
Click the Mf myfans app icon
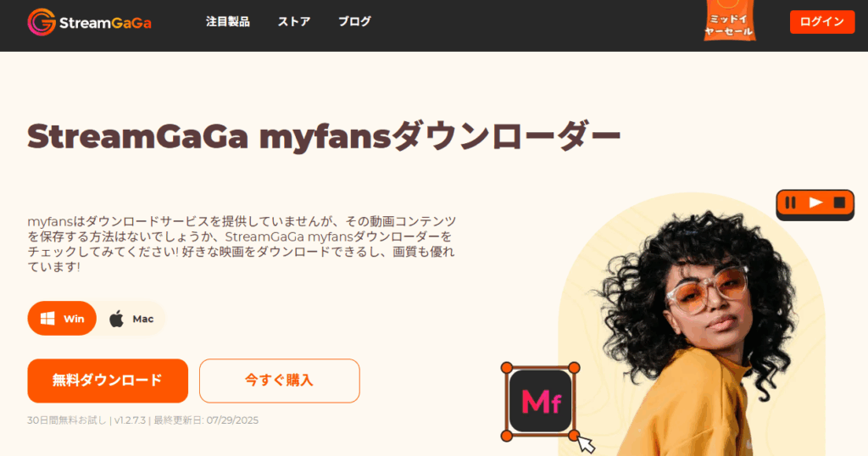[540, 401]
